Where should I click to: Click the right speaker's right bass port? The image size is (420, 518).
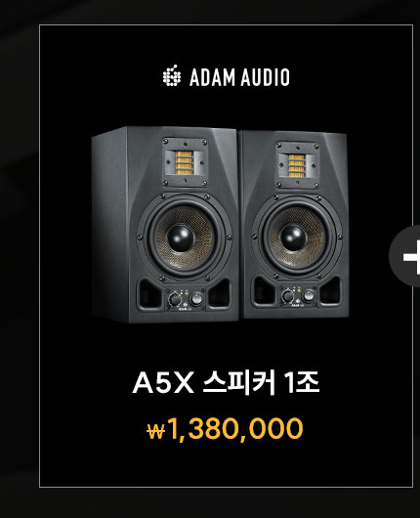click(330, 290)
